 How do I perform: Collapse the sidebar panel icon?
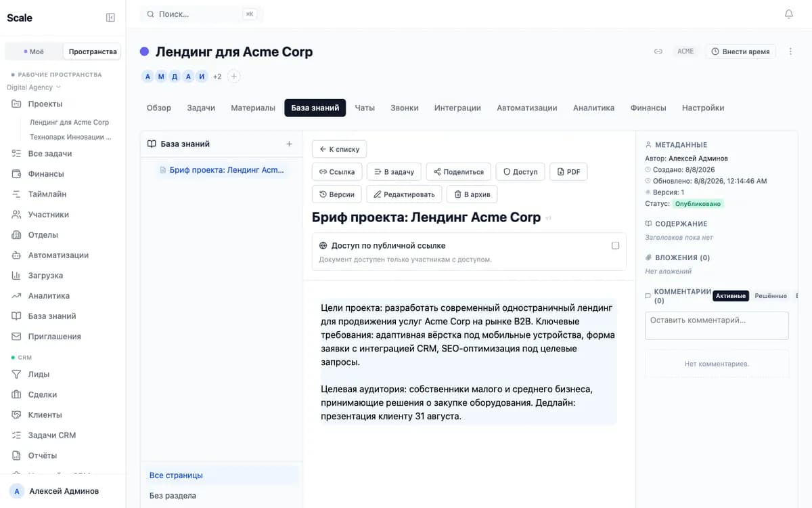point(110,18)
